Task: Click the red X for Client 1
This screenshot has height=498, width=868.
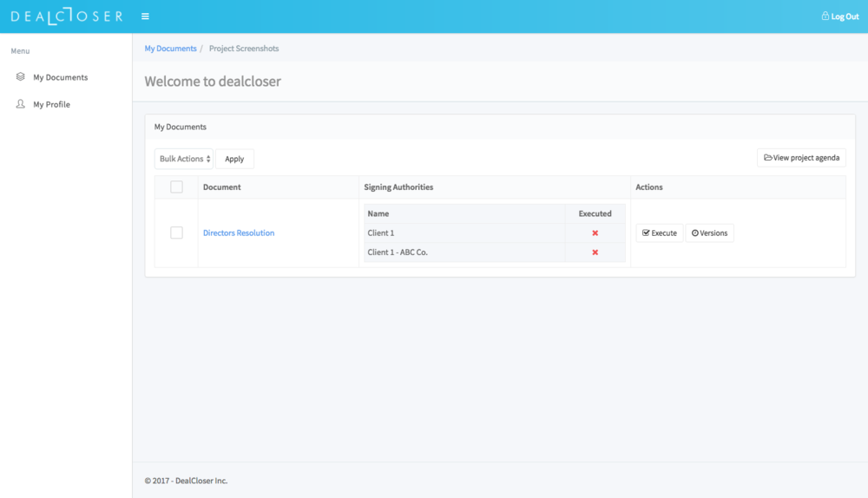Action: pos(595,233)
